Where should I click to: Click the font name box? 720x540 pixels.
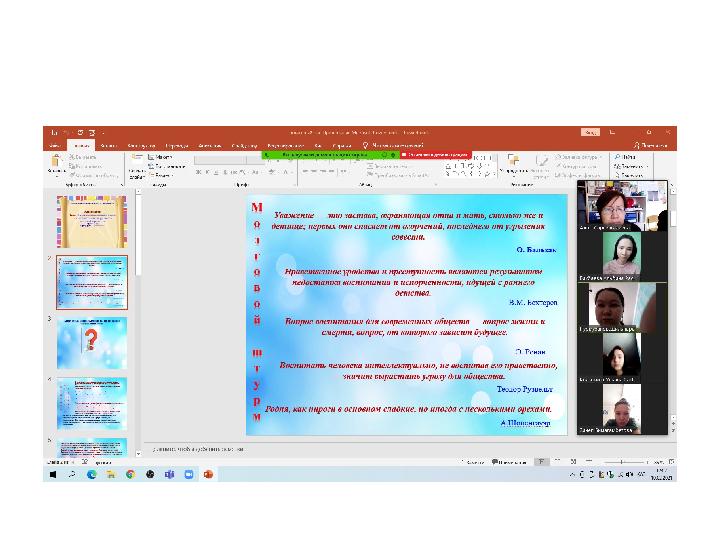coord(220,160)
